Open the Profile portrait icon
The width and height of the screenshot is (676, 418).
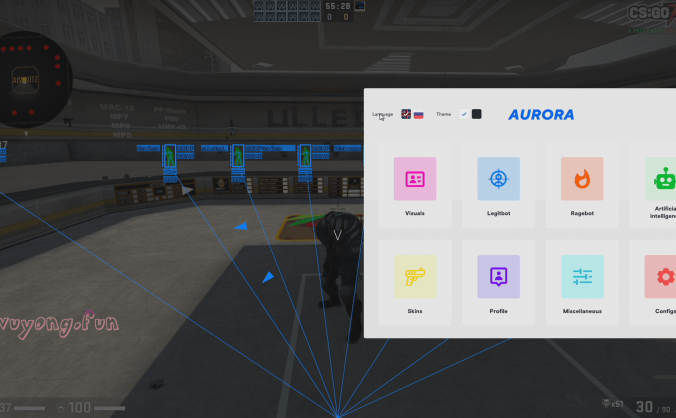tap(498, 277)
